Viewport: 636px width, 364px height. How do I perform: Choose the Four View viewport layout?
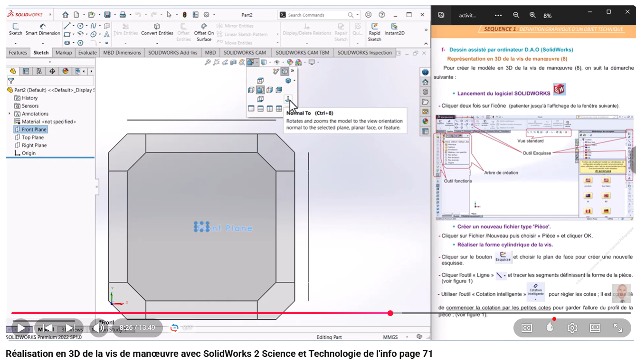pyautogui.click(x=279, y=109)
